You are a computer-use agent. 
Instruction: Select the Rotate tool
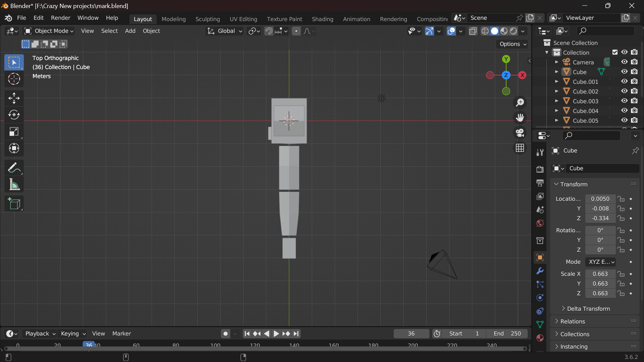14,115
